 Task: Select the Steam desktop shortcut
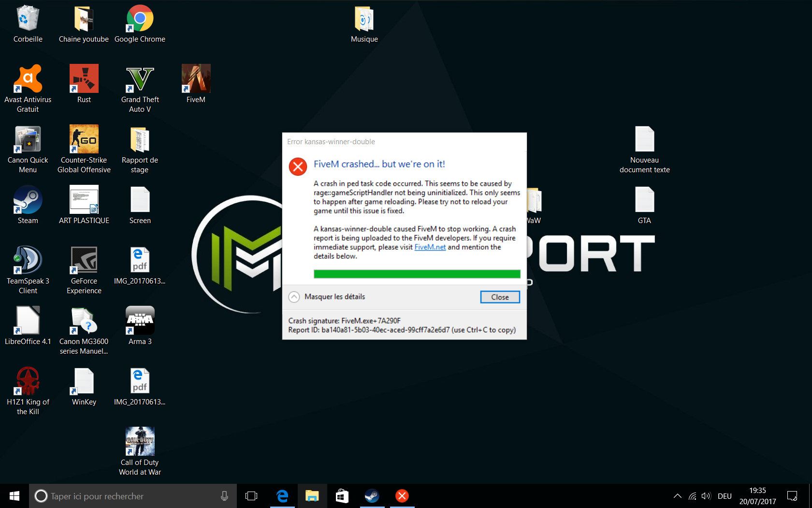click(28, 205)
